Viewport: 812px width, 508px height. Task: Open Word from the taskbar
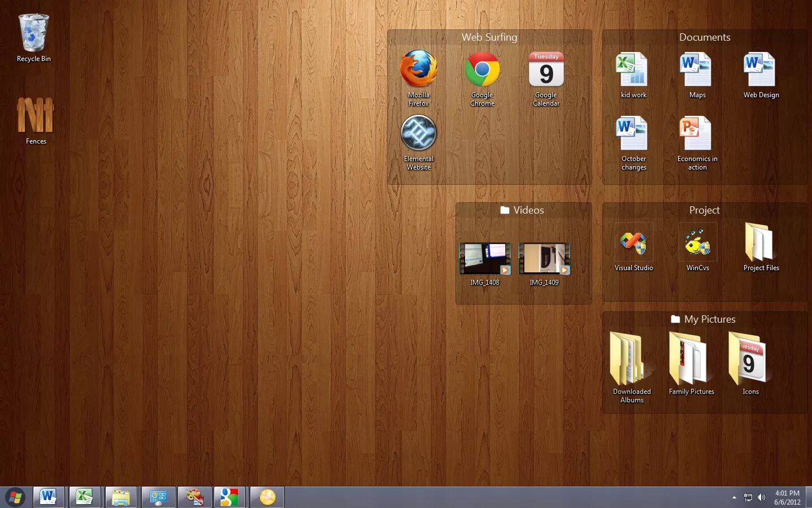tap(49, 497)
